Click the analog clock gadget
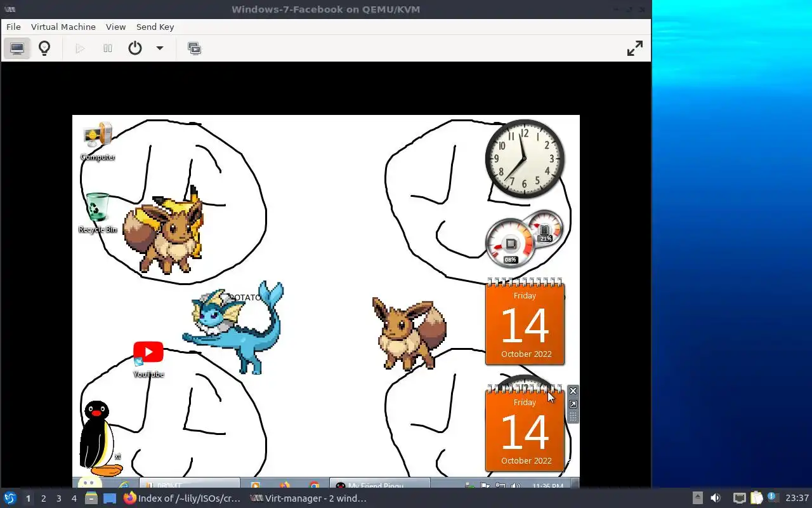The height and width of the screenshot is (508, 812). (525, 159)
